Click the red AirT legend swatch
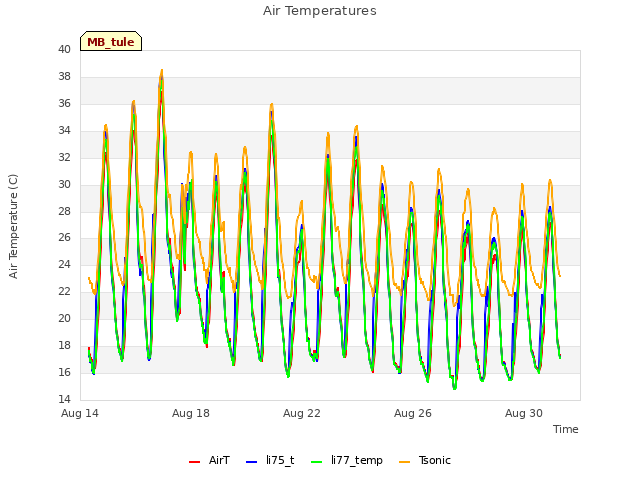The image size is (640, 480). pyautogui.click(x=195, y=462)
